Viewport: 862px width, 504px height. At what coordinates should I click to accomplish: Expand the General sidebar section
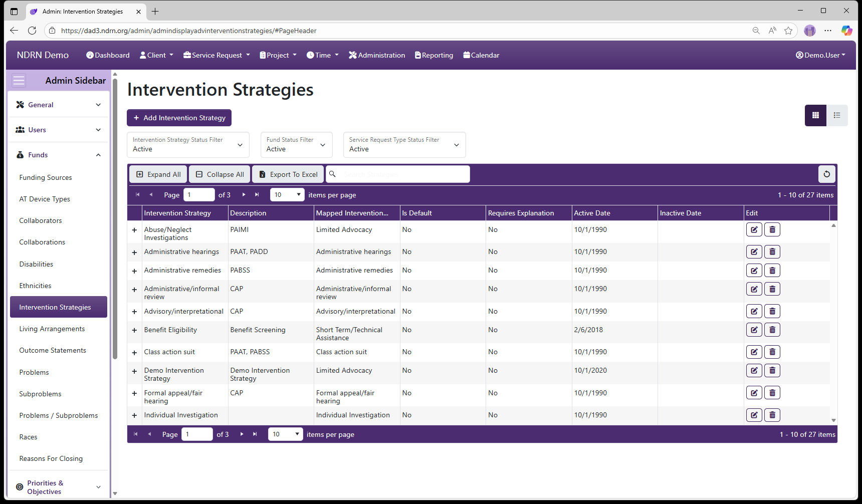click(59, 105)
